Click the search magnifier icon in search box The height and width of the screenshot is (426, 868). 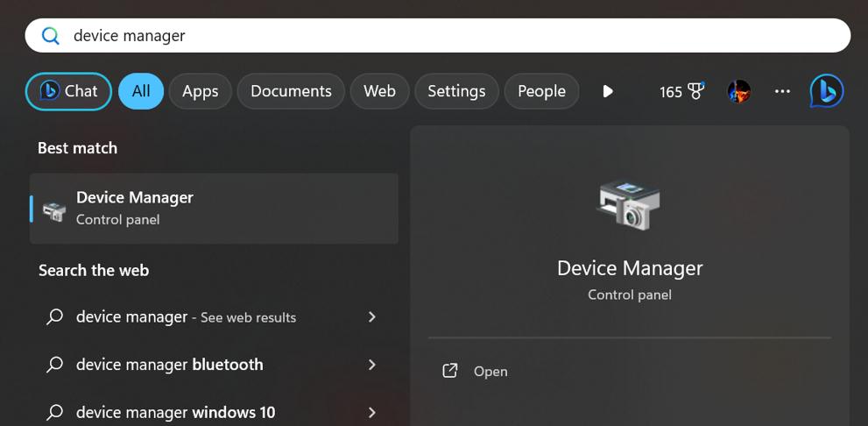(51, 36)
